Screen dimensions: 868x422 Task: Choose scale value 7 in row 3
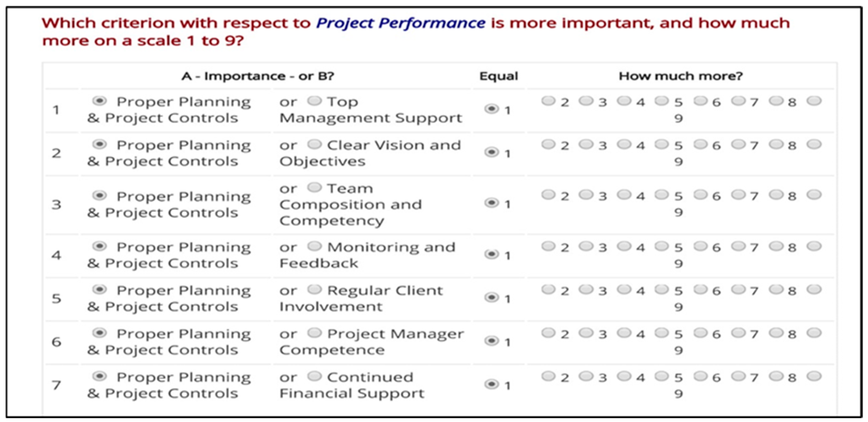[x=738, y=195]
